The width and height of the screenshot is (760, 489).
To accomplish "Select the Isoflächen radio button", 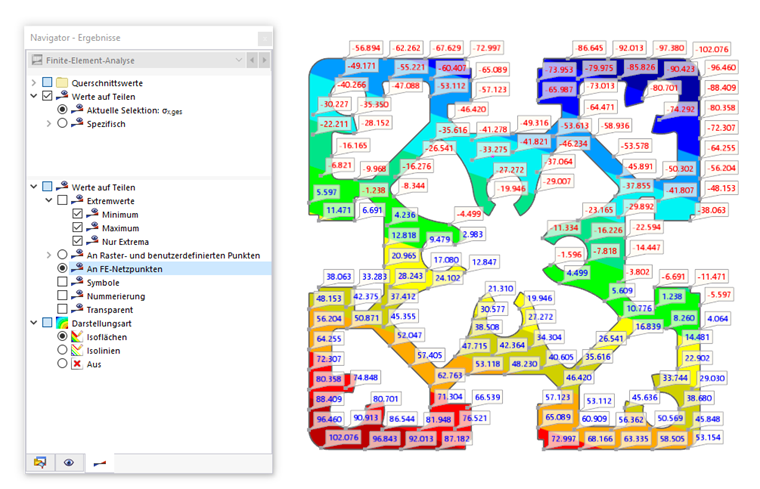I will [x=62, y=335].
